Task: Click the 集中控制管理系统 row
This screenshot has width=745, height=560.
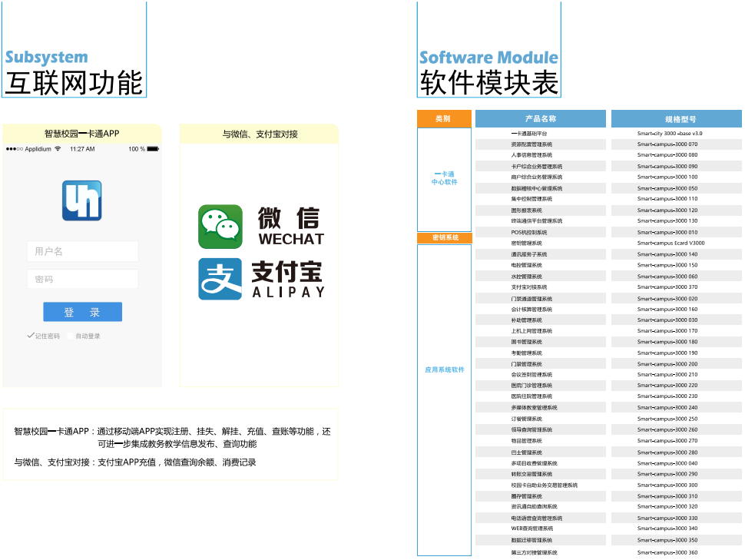Action: click(541, 199)
